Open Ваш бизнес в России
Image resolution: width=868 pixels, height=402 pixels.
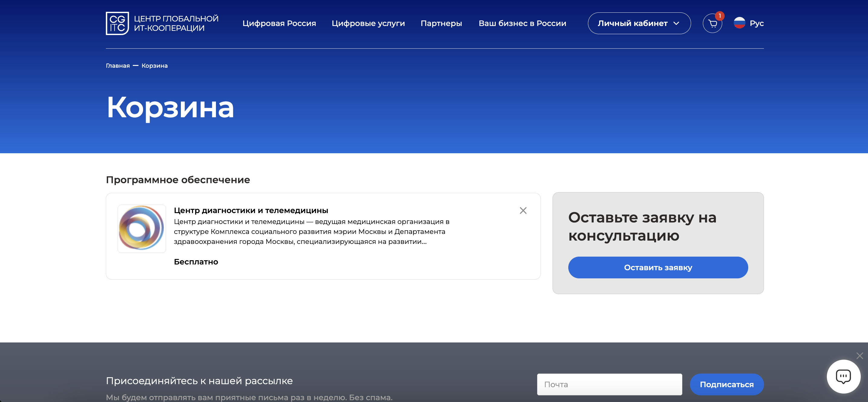coord(522,23)
